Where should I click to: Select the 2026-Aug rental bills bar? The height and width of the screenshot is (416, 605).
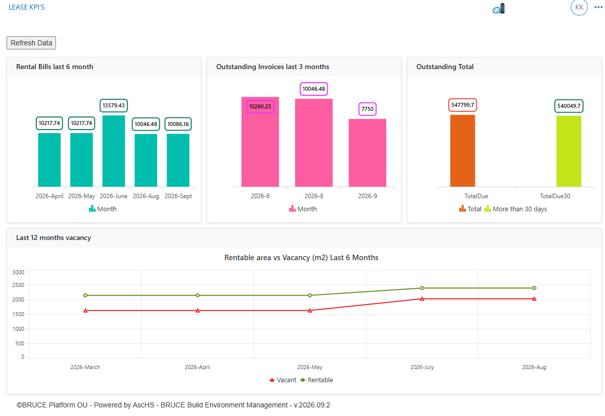146,160
